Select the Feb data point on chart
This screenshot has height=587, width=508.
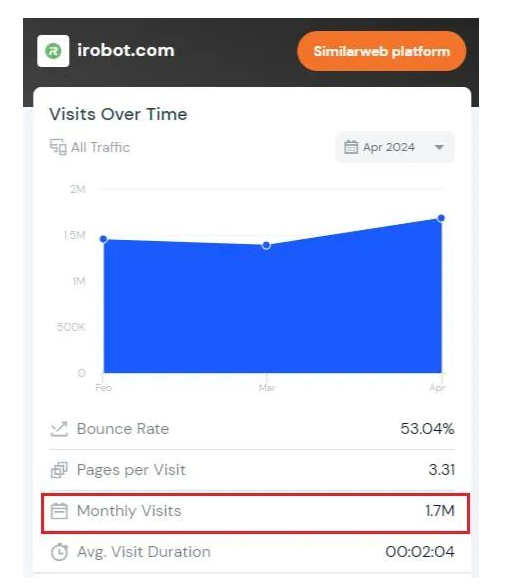click(104, 239)
